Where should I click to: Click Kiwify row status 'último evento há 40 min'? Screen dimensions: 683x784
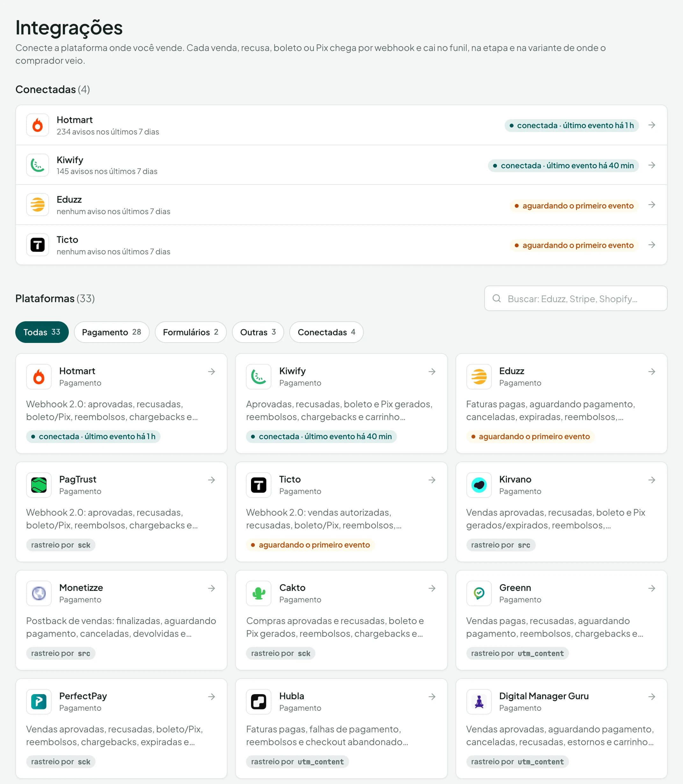[x=563, y=165]
